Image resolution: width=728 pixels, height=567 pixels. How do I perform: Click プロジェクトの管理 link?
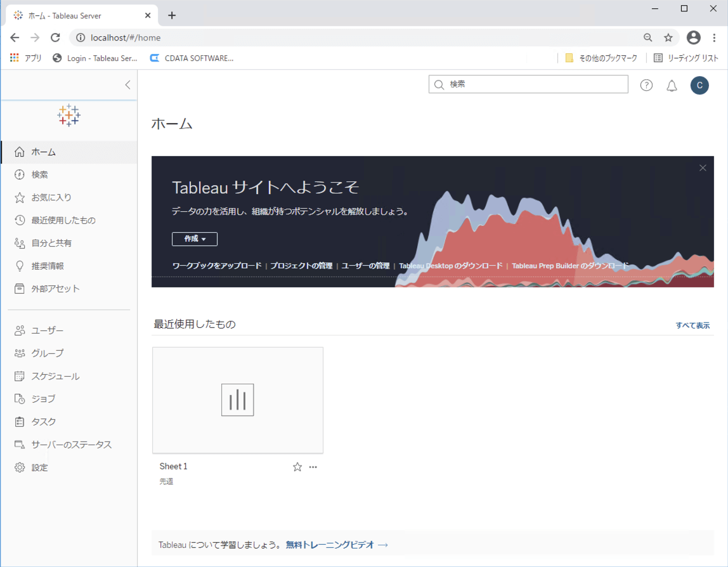pos(301,266)
